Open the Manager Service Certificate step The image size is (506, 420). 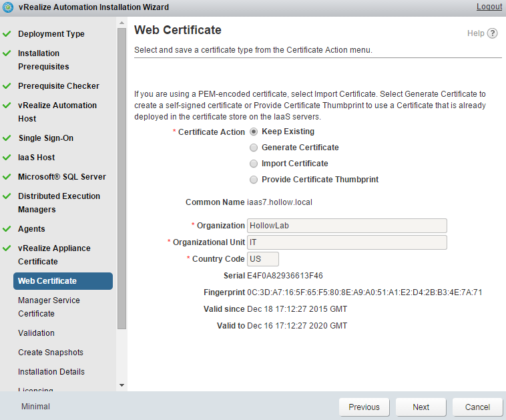pos(49,306)
